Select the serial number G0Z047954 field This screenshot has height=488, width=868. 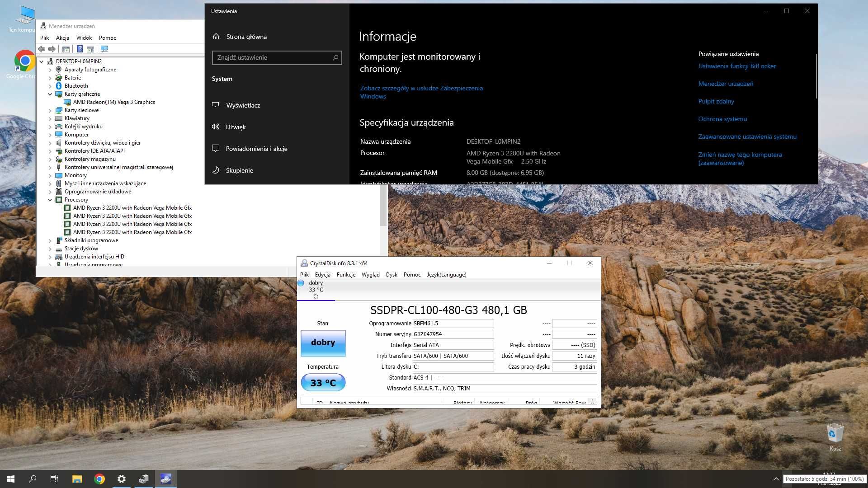pyautogui.click(x=453, y=334)
